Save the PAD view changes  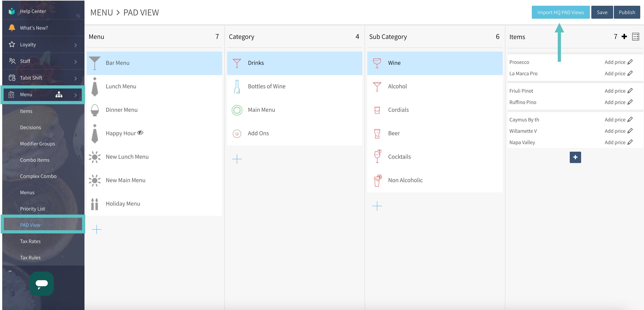pyautogui.click(x=602, y=12)
